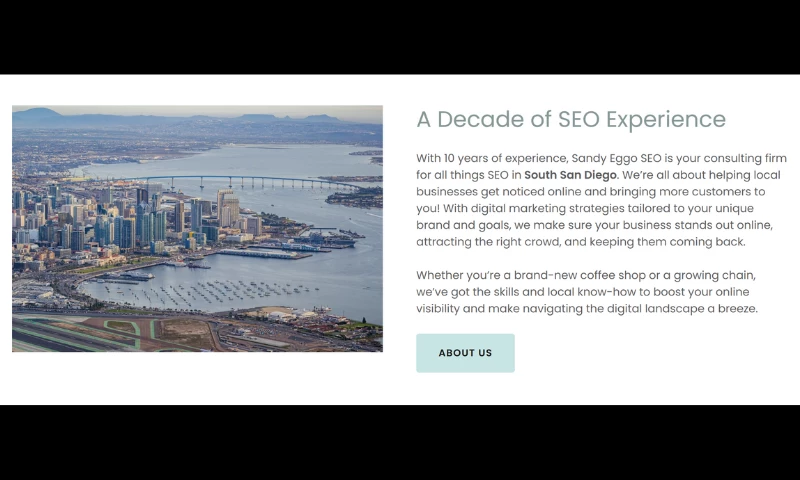Viewport: 800px width, 480px height.
Task: Click the "A Decade of SEO Experience" heading
Action: point(571,120)
